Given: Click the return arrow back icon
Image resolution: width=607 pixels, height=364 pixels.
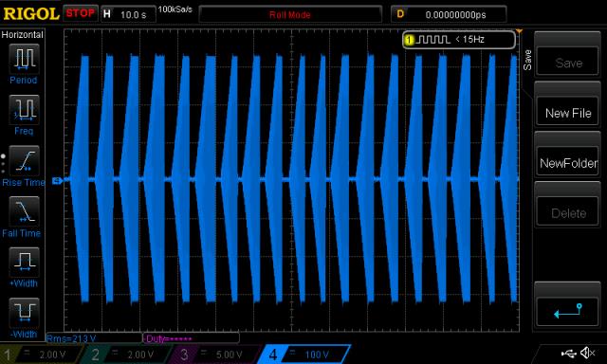Looking at the screenshot, I should [x=567, y=311].
